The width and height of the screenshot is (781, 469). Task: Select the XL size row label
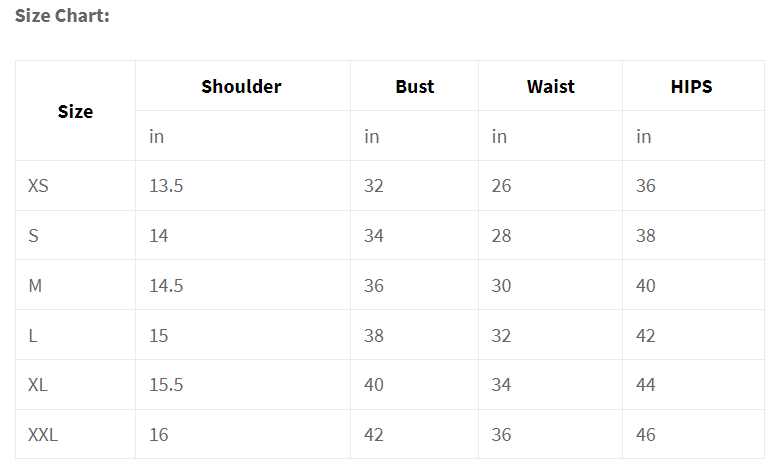coord(38,385)
